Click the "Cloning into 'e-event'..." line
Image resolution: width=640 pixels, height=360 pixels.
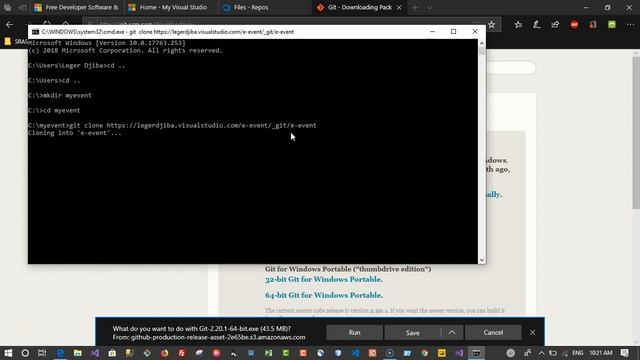click(75, 133)
